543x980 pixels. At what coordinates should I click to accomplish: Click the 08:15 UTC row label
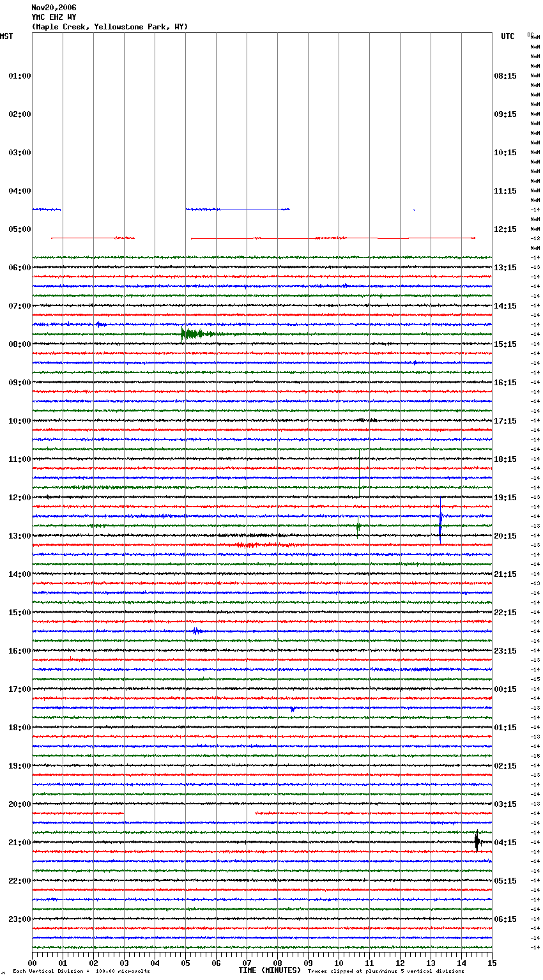pos(505,76)
